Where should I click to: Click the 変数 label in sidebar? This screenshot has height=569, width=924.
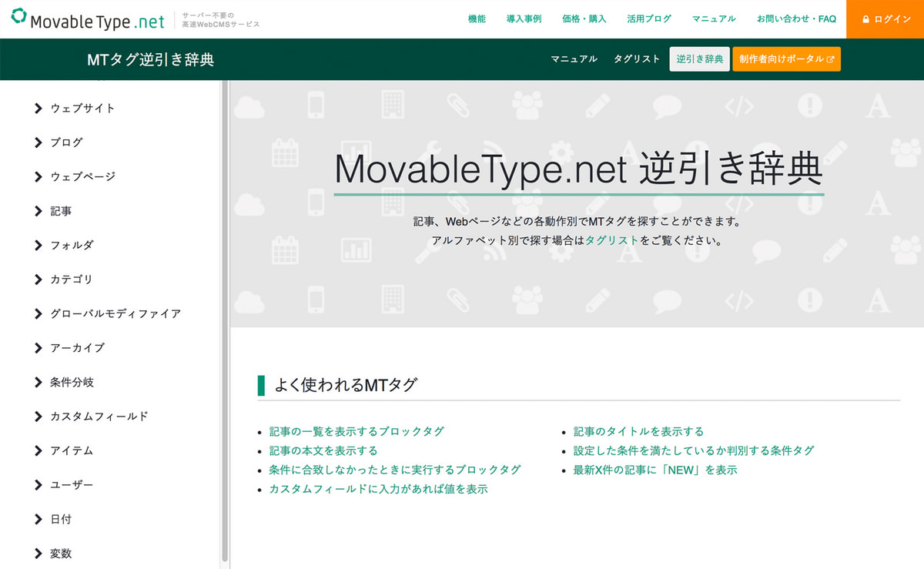61,554
